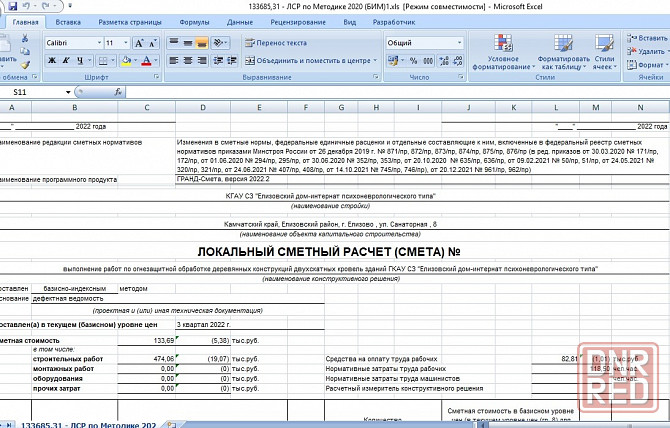Switch to the Формулы ribbon tab
Screen dimensions: 670x428
[194, 21]
